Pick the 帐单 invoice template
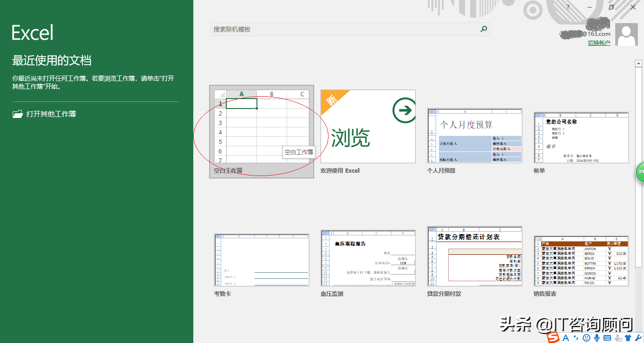 (x=581, y=143)
